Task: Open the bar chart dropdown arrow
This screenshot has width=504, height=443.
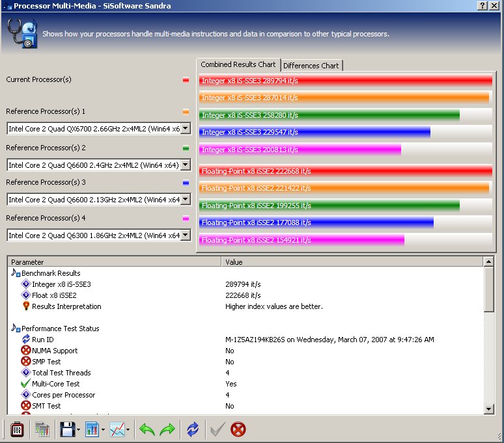Action: click(x=103, y=430)
